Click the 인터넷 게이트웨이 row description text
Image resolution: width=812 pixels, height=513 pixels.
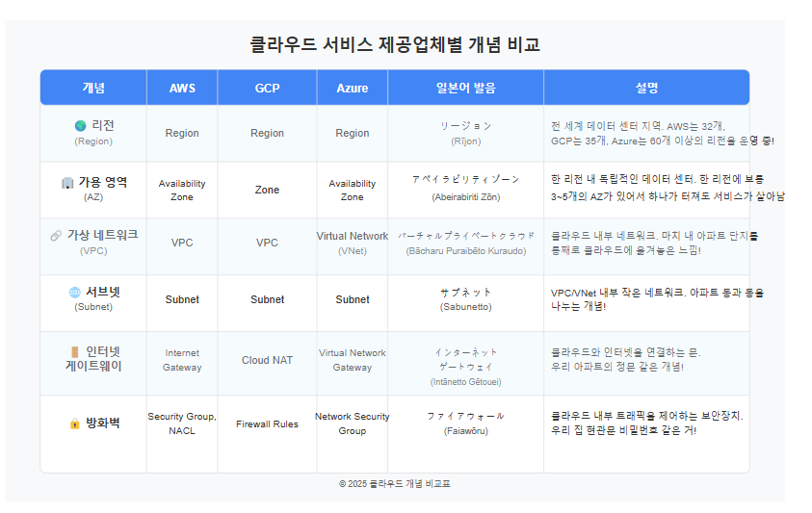pyautogui.click(x=625, y=360)
